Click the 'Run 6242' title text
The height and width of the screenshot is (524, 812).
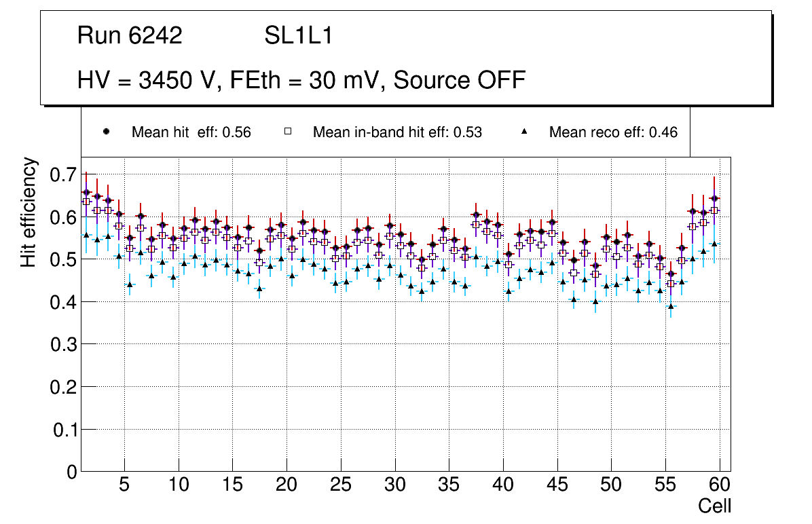tap(130, 36)
